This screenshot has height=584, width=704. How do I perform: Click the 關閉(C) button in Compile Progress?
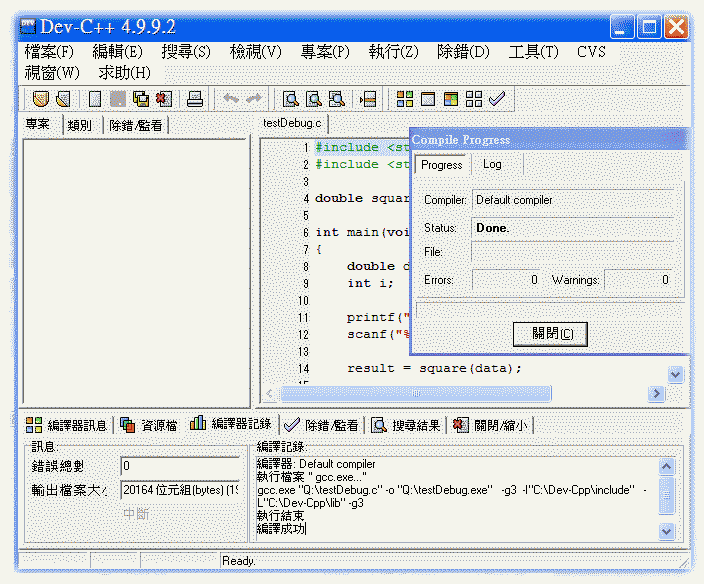click(x=550, y=334)
